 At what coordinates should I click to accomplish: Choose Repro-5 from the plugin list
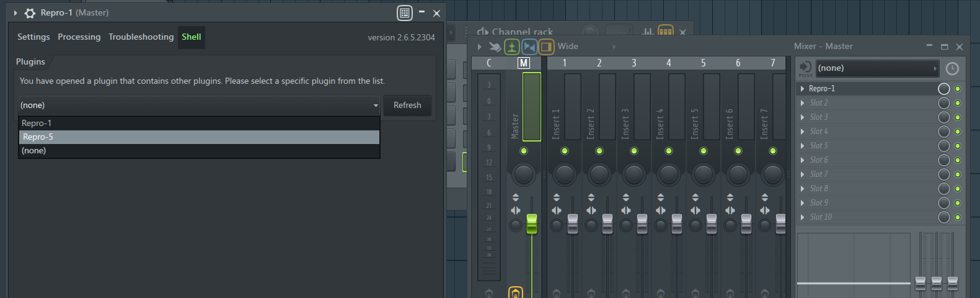pos(199,137)
